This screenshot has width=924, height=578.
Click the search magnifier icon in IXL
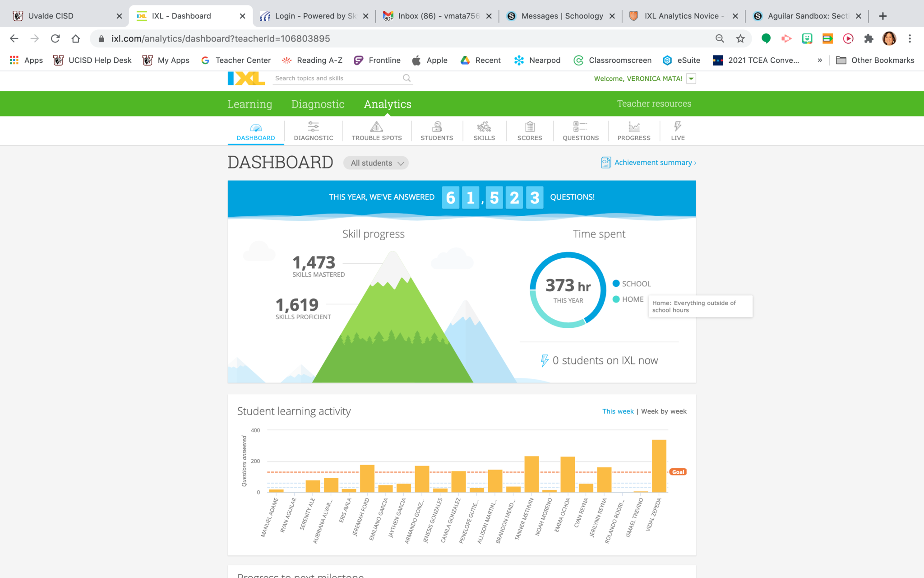[407, 78]
